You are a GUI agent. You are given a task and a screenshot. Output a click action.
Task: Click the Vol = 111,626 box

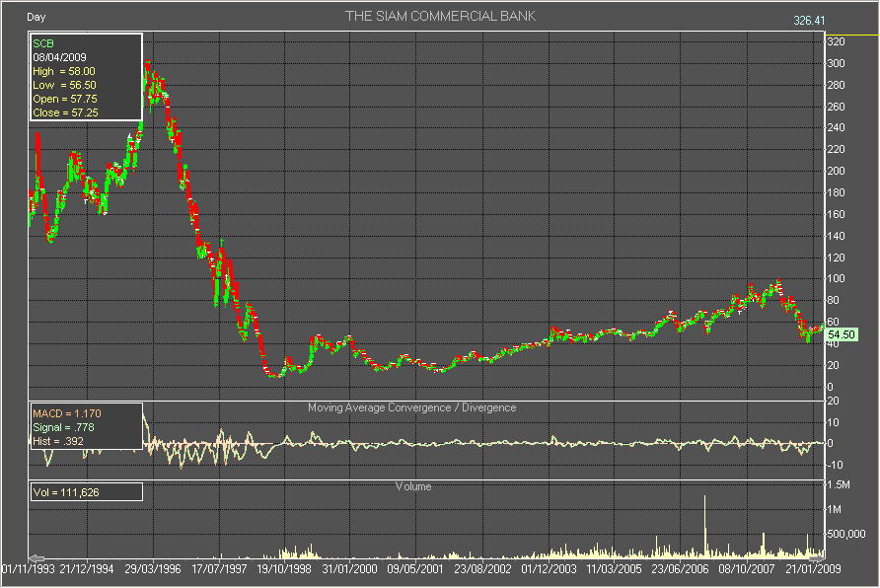(x=86, y=492)
